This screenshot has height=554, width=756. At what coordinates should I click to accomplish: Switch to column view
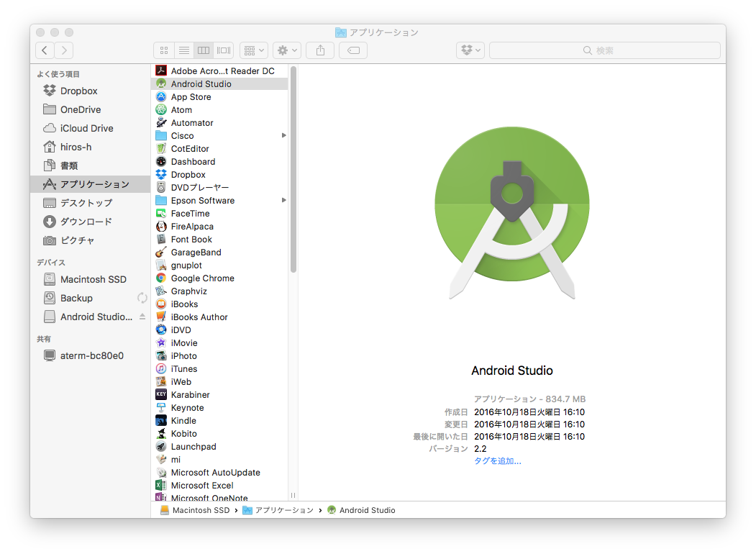204,50
